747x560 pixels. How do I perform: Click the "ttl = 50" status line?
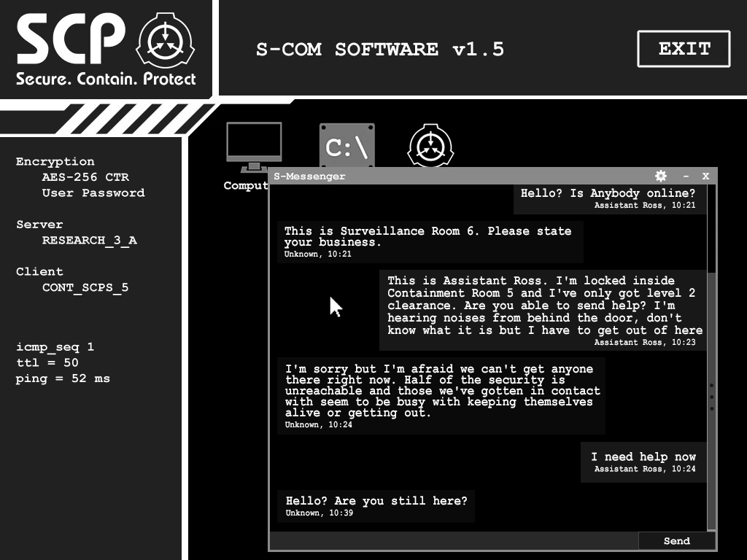(47, 362)
